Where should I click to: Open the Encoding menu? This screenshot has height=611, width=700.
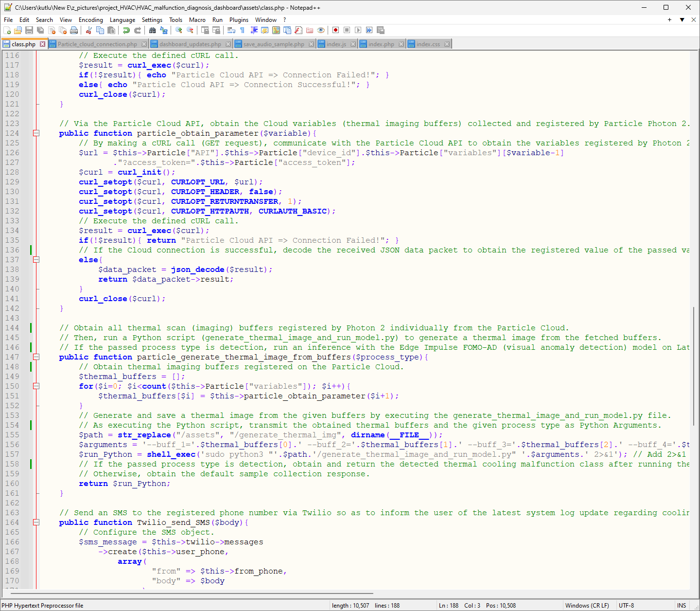coord(90,20)
